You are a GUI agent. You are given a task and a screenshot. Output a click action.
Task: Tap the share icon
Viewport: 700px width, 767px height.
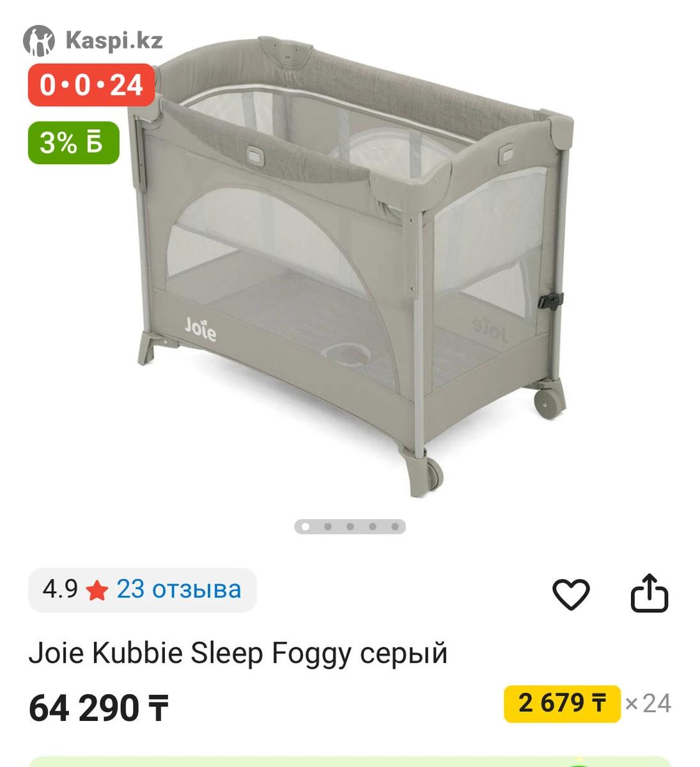click(649, 594)
